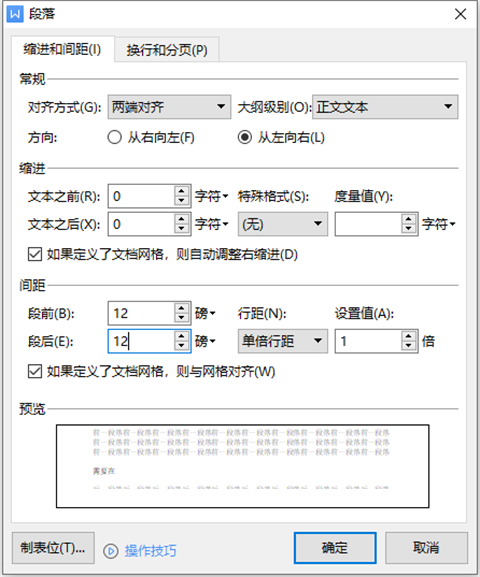
Task: Decrease 设置值 with down arrow
Action: (409, 346)
